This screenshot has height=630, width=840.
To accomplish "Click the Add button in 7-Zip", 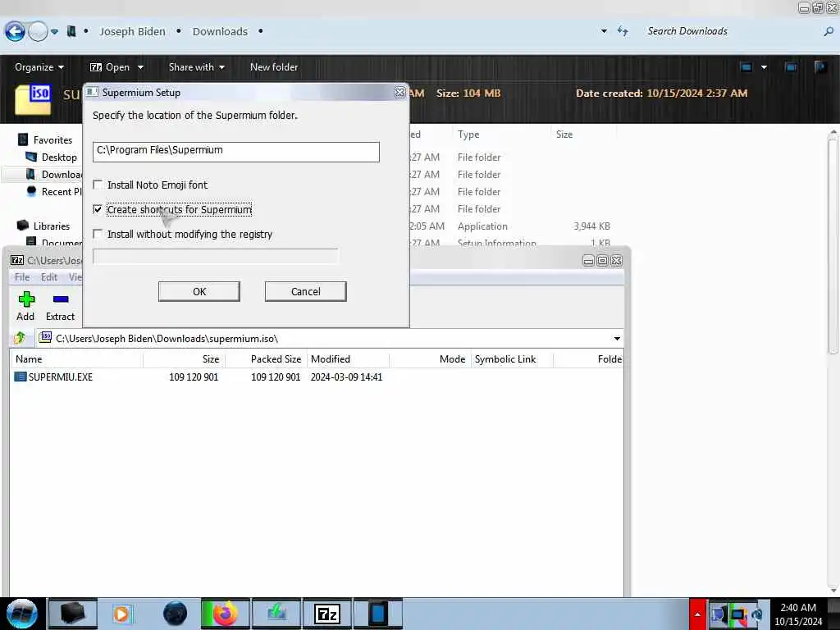I will pyautogui.click(x=25, y=307).
